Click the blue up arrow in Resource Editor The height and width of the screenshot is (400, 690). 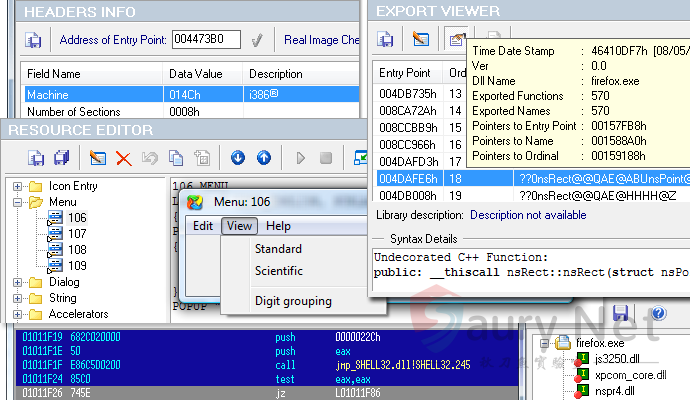tap(264, 158)
